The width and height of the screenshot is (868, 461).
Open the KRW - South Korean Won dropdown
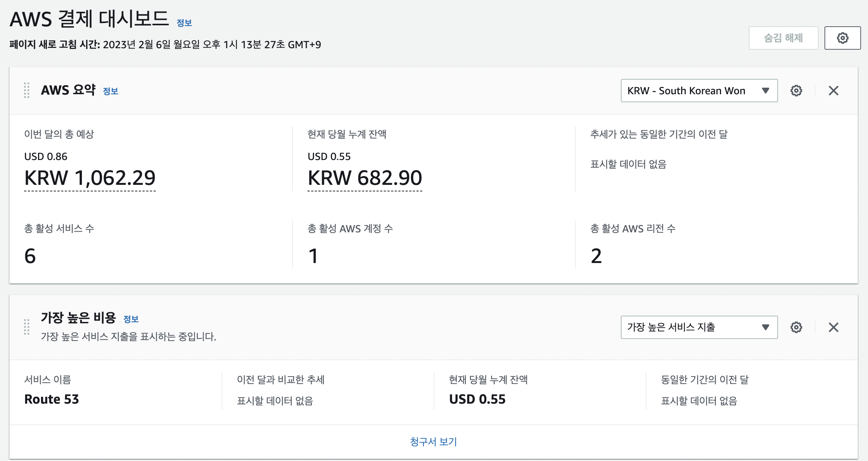click(x=699, y=91)
